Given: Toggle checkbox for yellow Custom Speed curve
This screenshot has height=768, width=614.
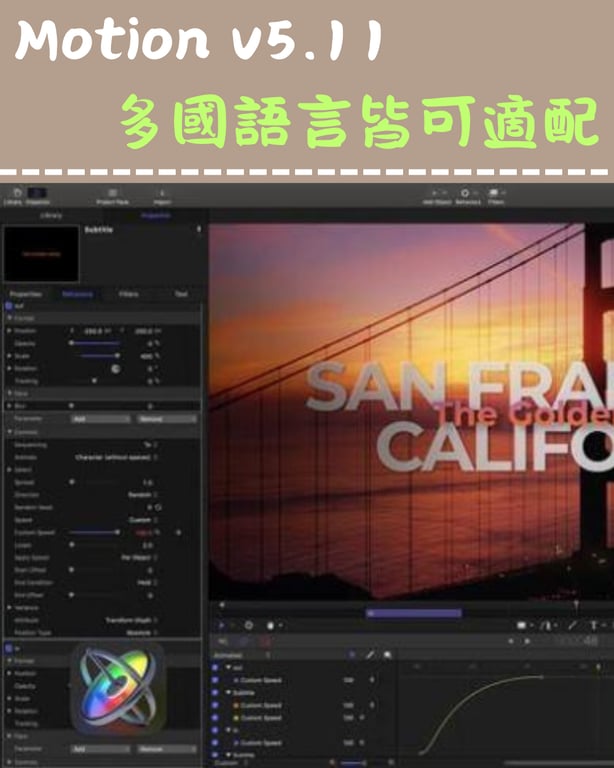Looking at the screenshot, I should (214, 718).
